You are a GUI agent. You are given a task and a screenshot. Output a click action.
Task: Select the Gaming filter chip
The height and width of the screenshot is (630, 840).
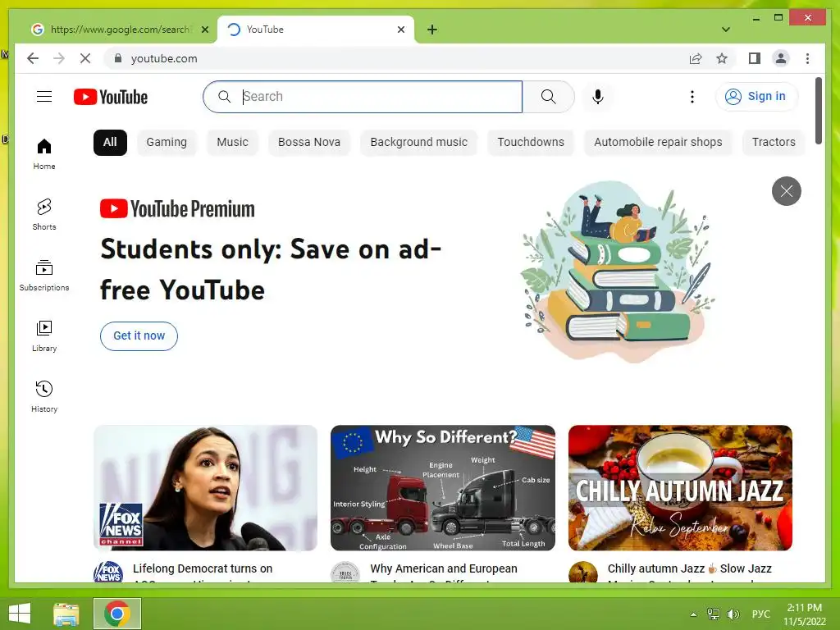167,143
